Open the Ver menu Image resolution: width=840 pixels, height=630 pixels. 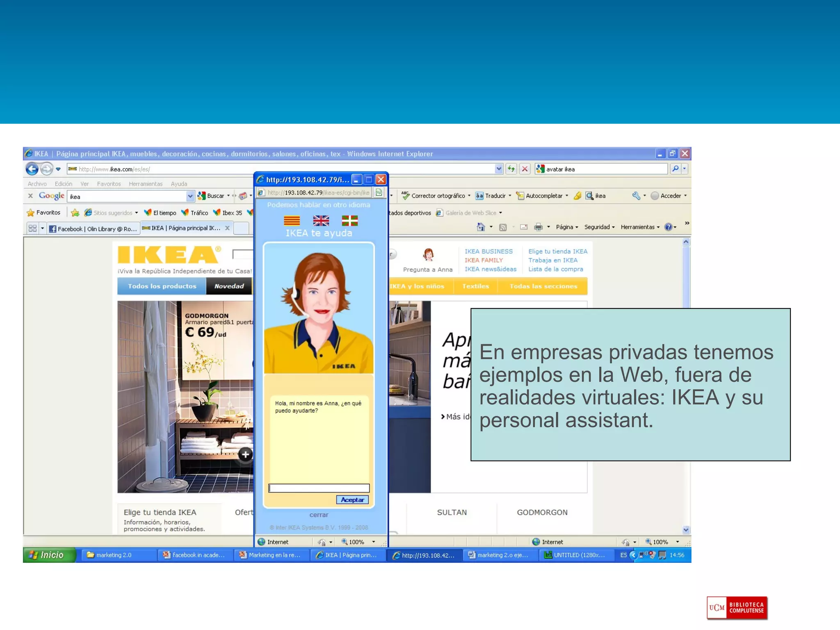(x=84, y=184)
